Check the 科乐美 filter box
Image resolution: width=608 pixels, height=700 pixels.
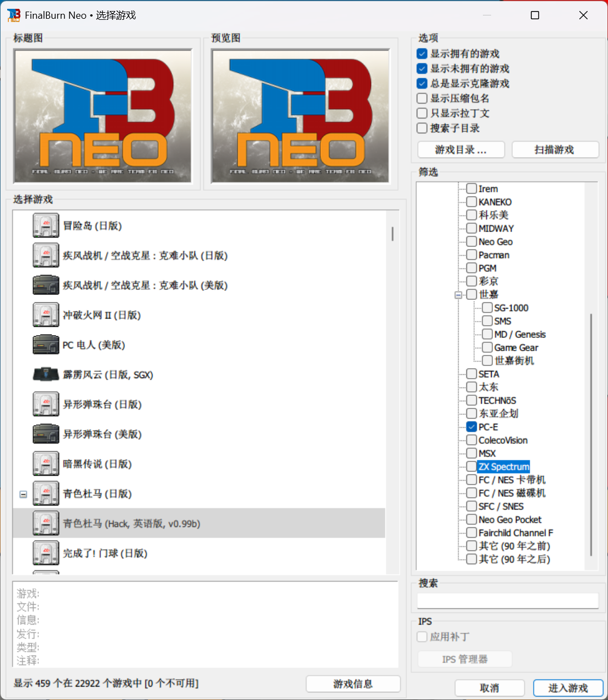471,215
